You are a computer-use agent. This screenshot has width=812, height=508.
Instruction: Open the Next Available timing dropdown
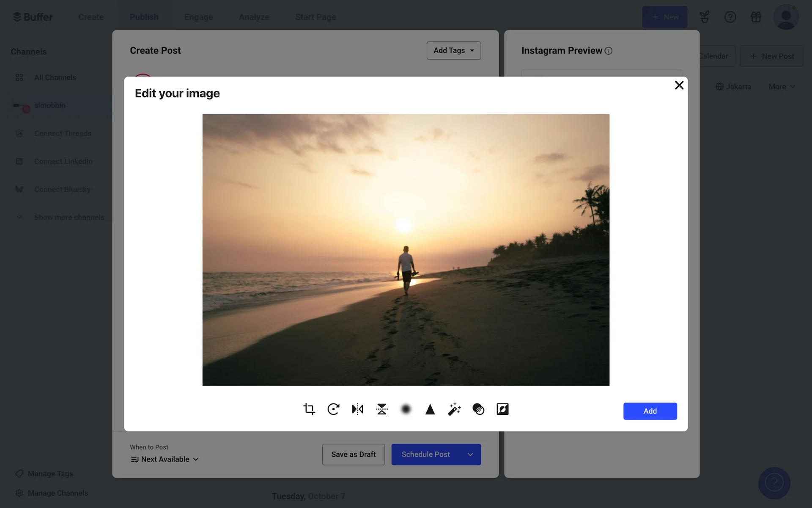pyautogui.click(x=165, y=459)
